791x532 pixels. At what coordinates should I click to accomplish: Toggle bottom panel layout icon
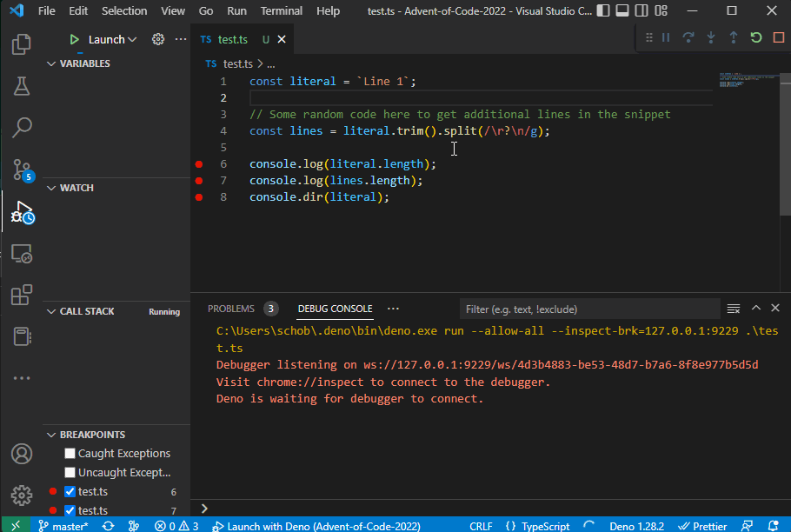point(622,10)
